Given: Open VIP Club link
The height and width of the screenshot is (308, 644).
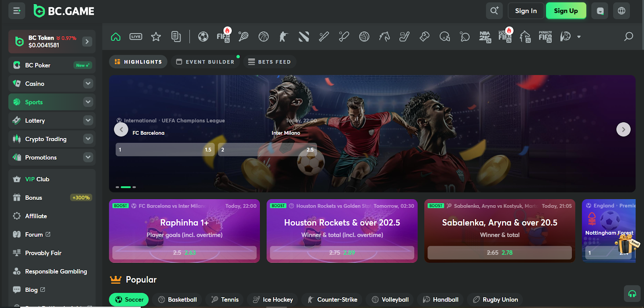Looking at the screenshot, I should click(x=52, y=179).
